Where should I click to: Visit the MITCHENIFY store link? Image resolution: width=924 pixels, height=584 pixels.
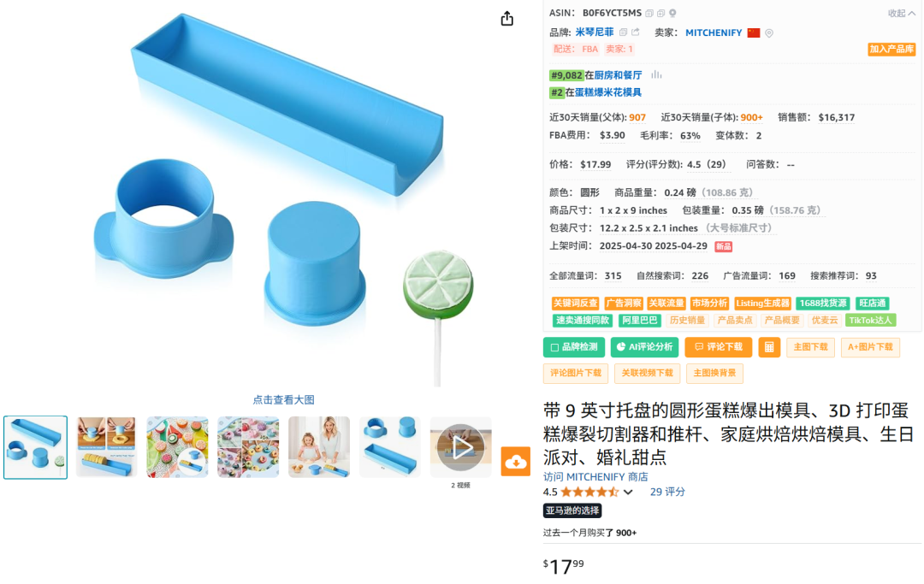tap(595, 477)
